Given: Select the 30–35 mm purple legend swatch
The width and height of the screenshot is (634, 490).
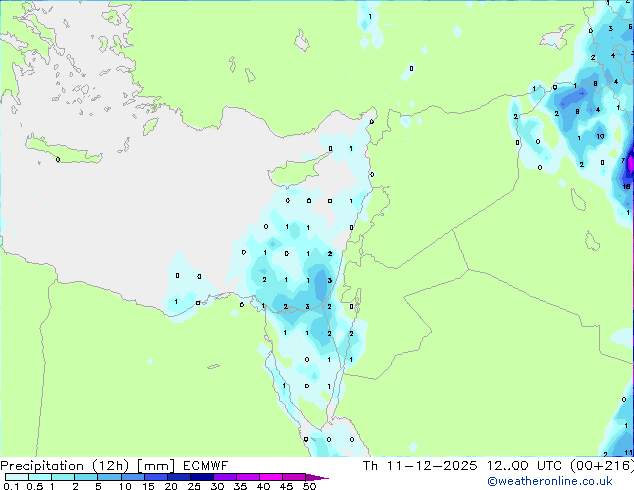Looking at the screenshot, I should coord(225,477).
